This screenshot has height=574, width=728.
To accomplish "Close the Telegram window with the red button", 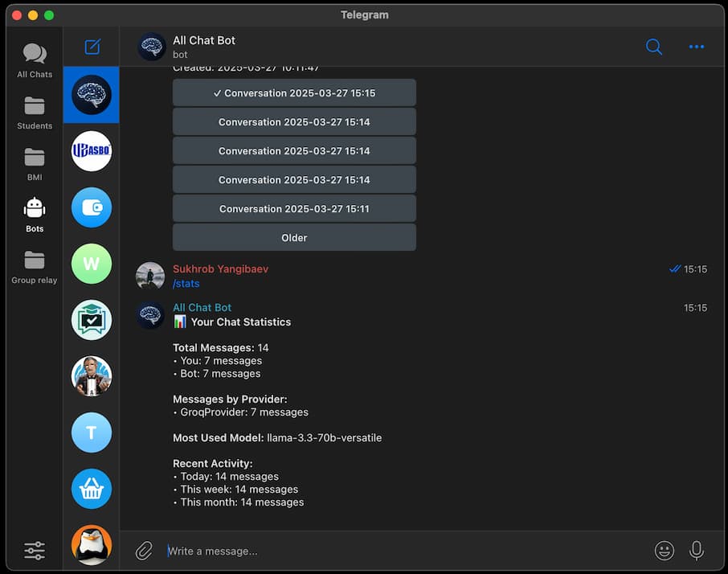I will (x=17, y=15).
